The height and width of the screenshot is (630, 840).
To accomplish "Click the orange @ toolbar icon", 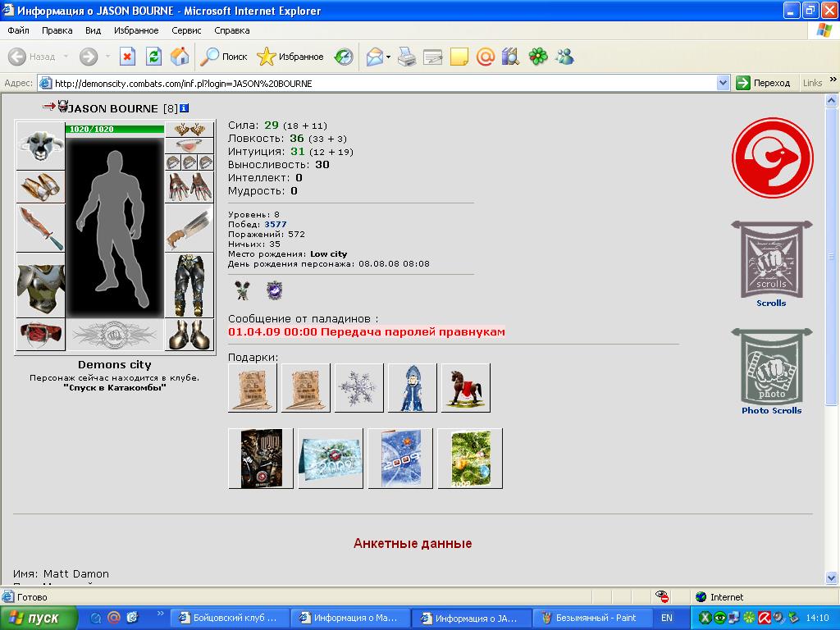I will pos(486,57).
